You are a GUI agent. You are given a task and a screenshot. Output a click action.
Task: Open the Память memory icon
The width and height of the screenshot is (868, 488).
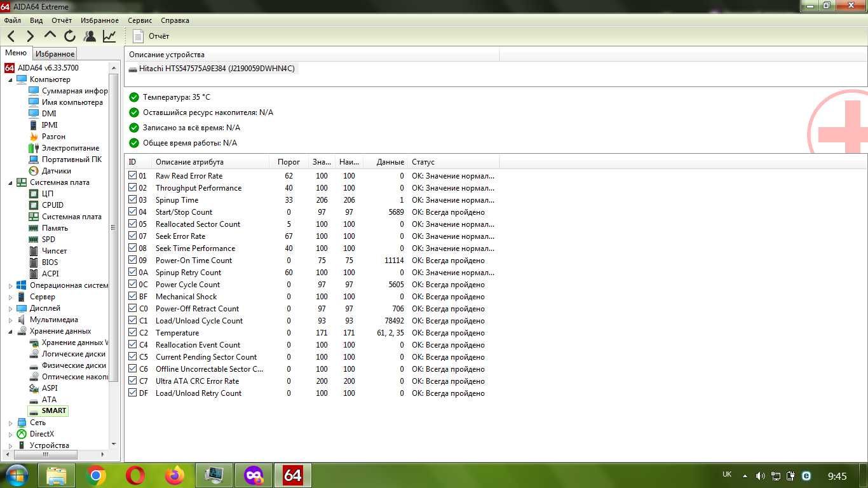pos(34,228)
